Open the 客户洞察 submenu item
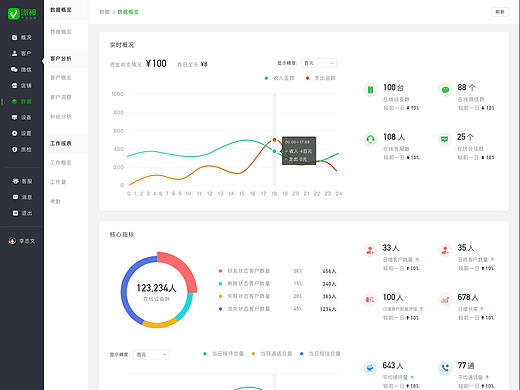 pyautogui.click(x=61, y=97)
